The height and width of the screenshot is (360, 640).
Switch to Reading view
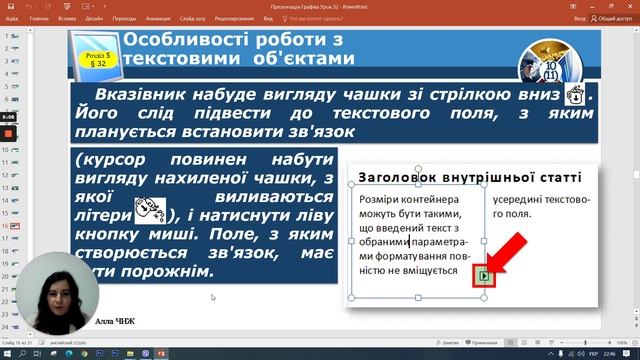pos(538,343)
